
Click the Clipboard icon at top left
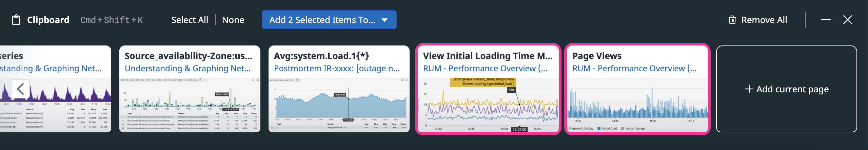tap(16, 20)
